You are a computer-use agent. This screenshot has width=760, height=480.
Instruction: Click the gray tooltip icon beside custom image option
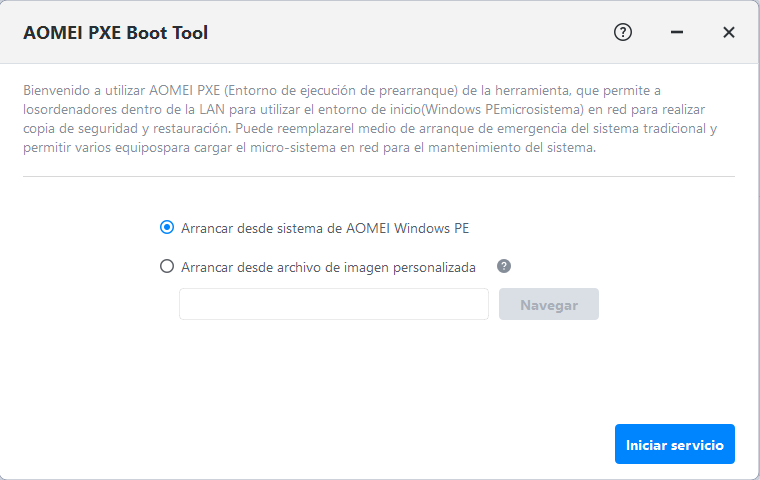click(x=504, y=266)
